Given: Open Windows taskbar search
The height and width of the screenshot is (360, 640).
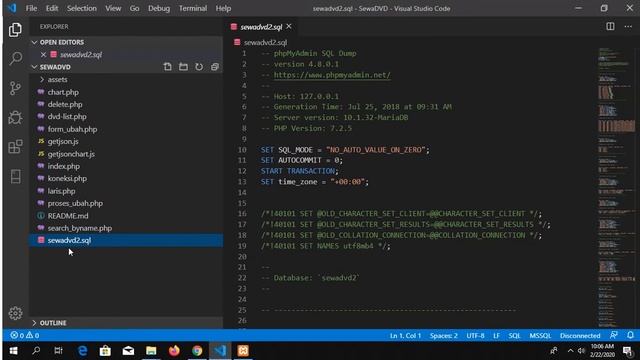Looking at the screenshot, I should coord(36,351).
